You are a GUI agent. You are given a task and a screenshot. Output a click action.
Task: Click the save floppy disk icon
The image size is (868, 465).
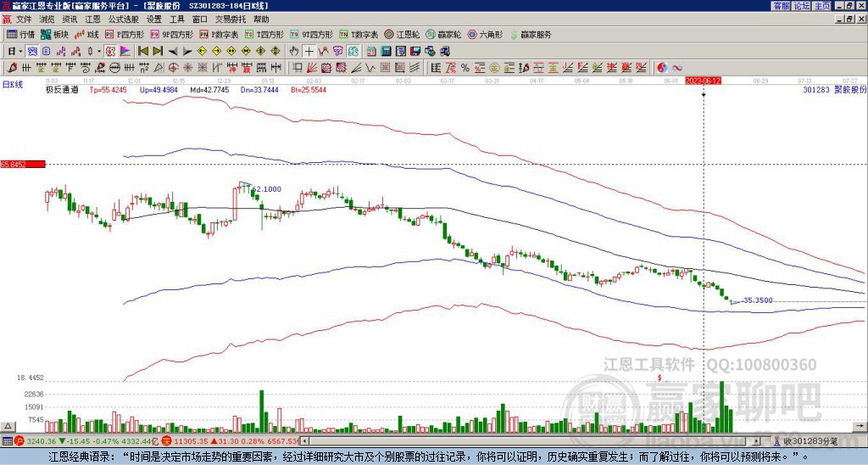415,52
